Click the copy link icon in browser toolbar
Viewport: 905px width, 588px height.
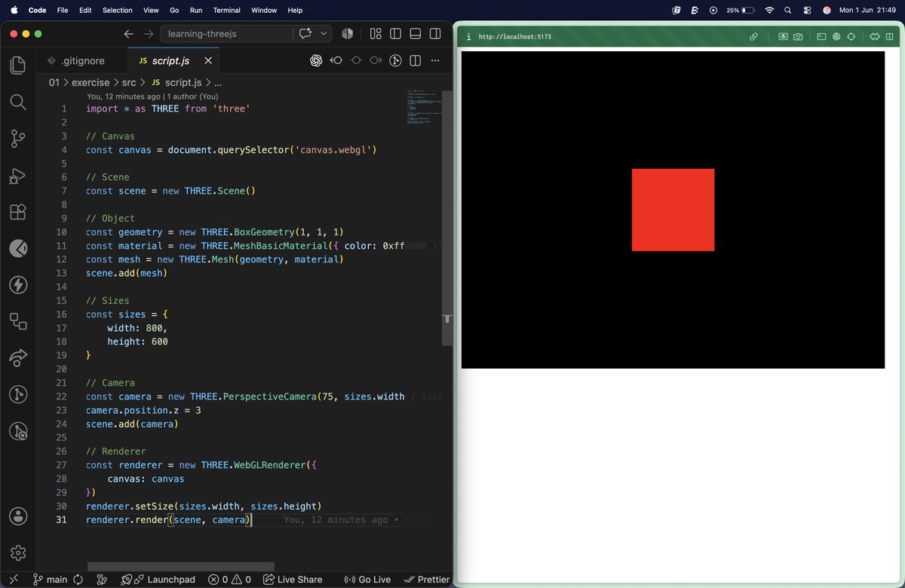753,36
